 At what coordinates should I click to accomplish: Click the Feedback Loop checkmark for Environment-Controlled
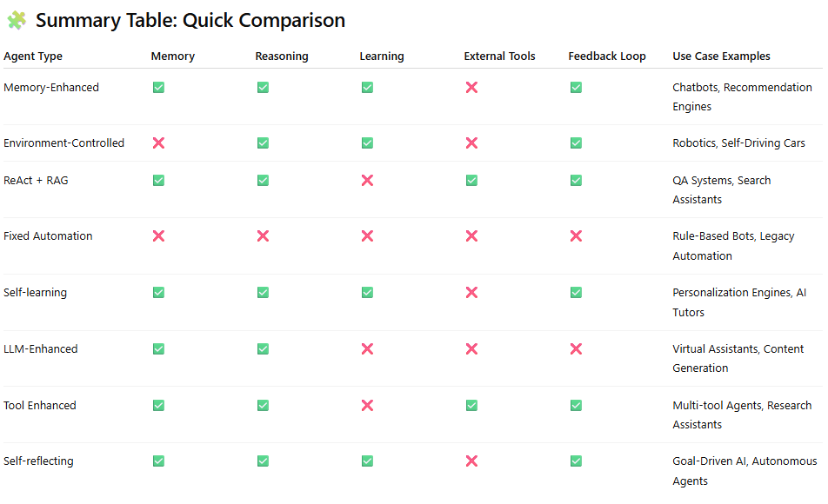point(576,143)
